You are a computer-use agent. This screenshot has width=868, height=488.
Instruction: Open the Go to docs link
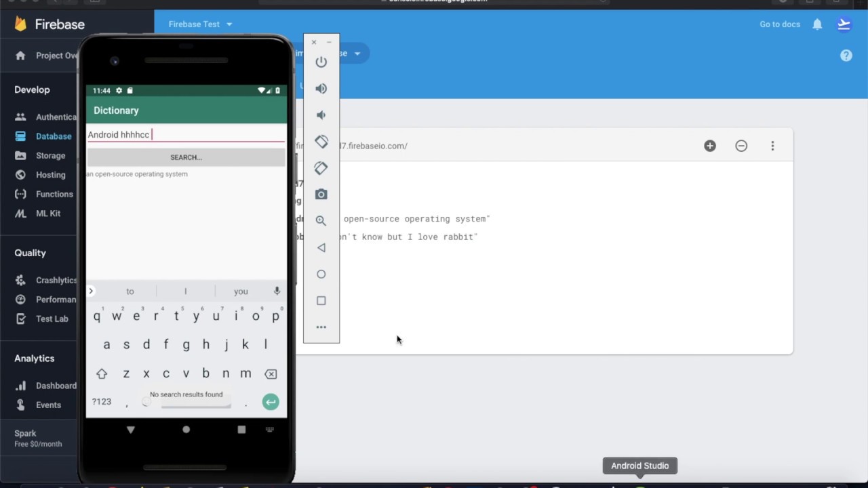tap(780, 24)
